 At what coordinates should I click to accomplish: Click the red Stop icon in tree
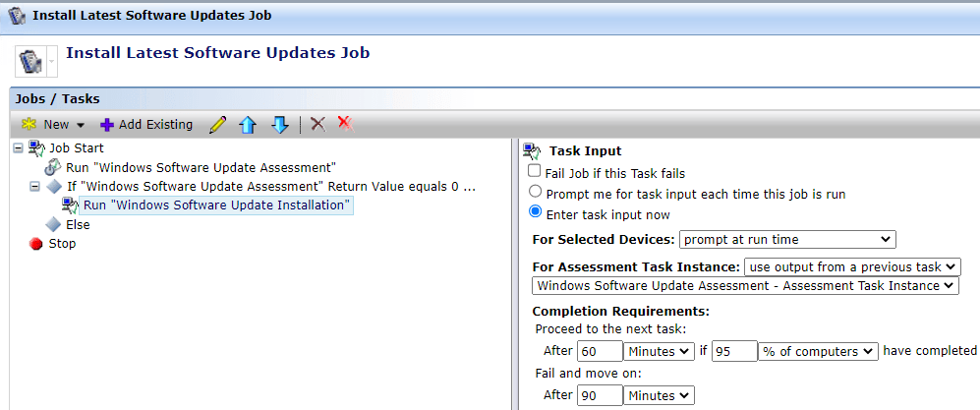[35, 243]
